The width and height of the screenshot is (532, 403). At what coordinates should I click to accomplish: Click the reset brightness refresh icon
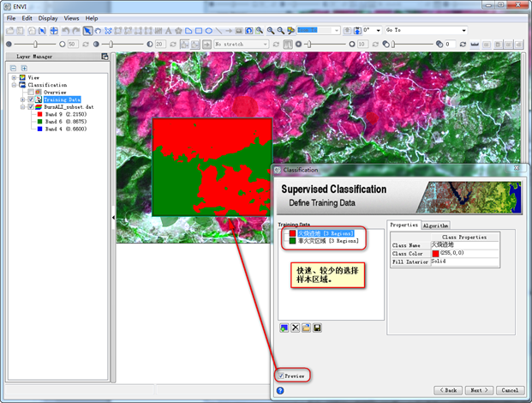tap(86, 44)
